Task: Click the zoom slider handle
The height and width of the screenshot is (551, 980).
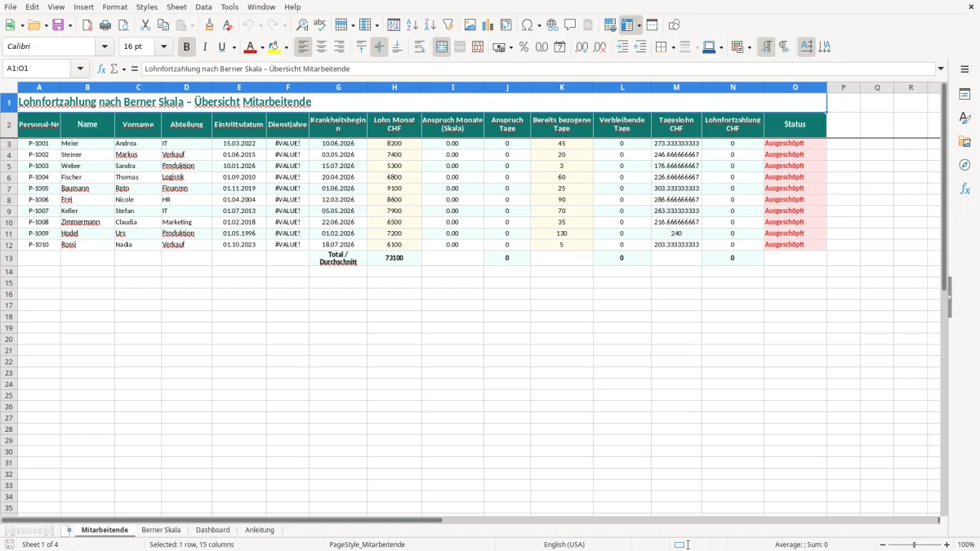Action: click(x=915, y=544)
